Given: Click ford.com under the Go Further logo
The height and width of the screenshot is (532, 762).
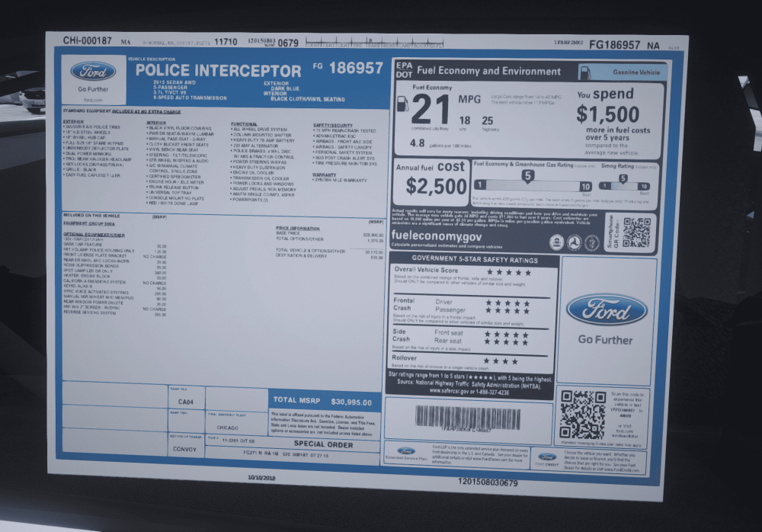Looking at the screenshot, I should [93, 100].
